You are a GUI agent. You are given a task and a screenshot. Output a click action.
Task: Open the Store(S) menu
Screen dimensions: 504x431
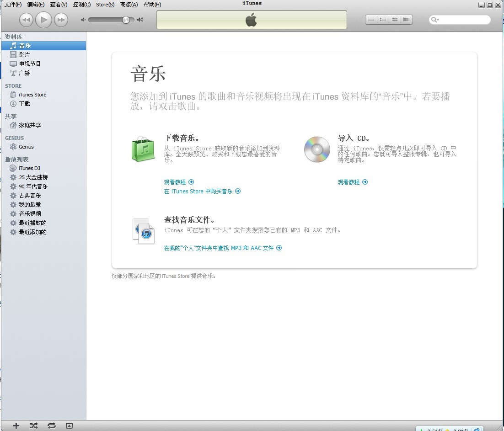105,5
